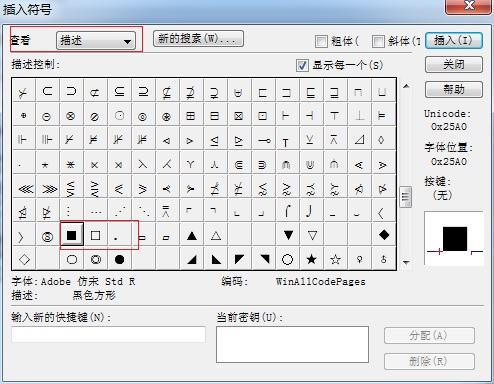494x384 pixels.
Task: Choose the top half integral symbol
Action: point(288,211)
